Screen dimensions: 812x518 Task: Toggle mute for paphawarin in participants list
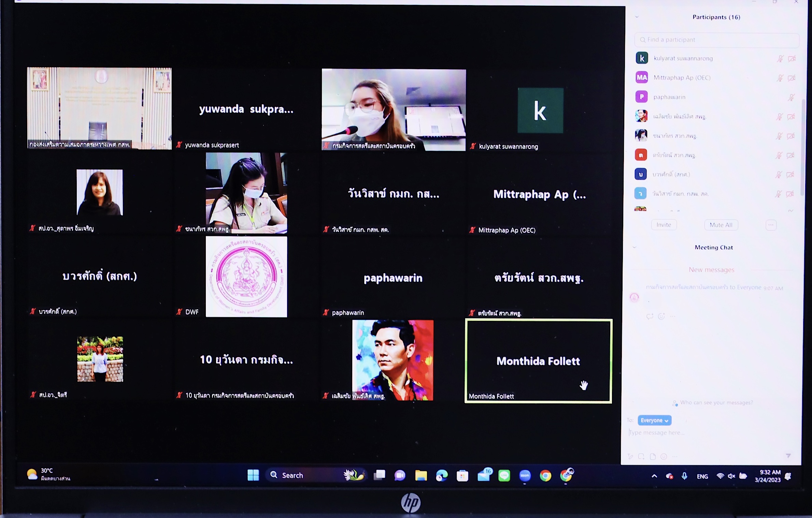coord(791,98)
